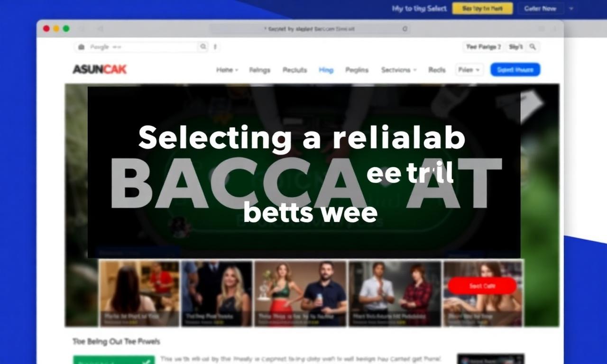Viewport: 607px width, 364px height.
Task: Click the red button over the last thumbnail
Action: (482, 286)
